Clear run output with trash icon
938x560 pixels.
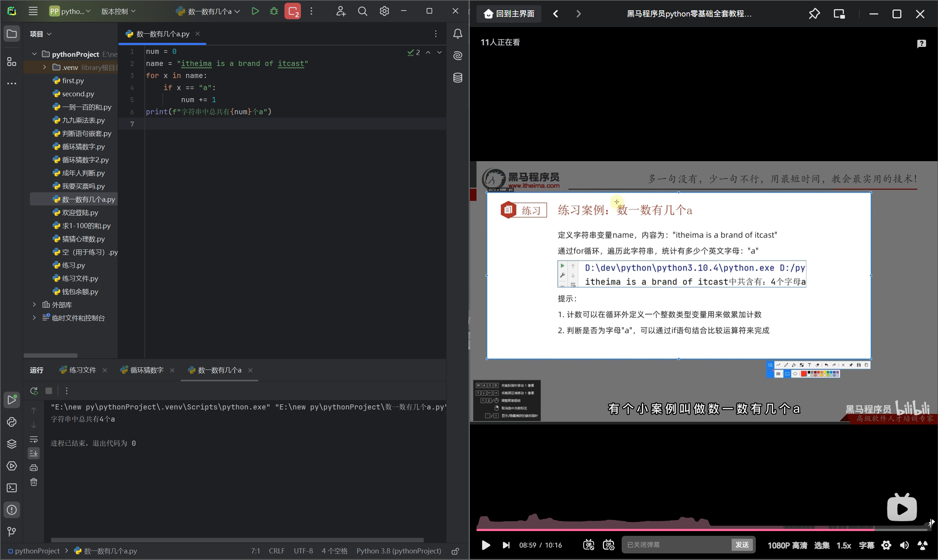point(34,482)
